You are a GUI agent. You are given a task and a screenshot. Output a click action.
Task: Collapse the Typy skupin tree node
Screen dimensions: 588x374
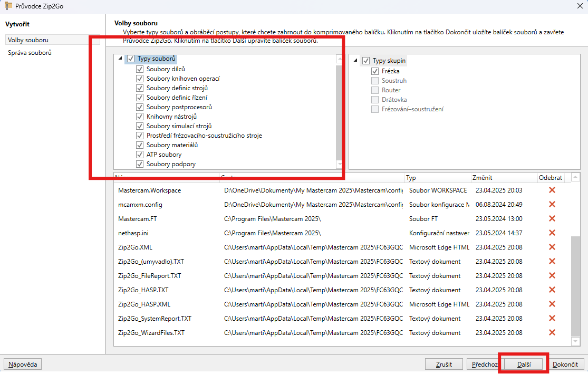coord(356,61)
